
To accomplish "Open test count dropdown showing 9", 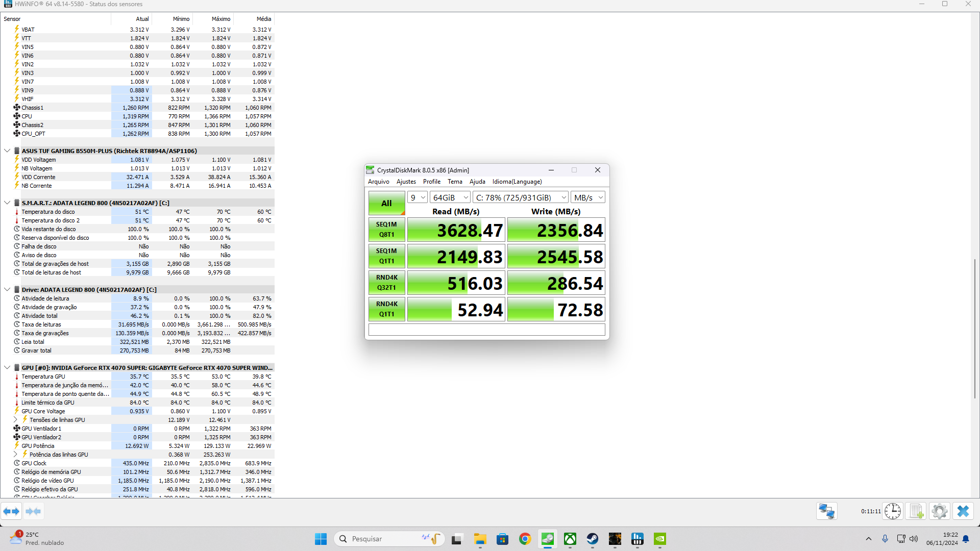I will (417, 197).
